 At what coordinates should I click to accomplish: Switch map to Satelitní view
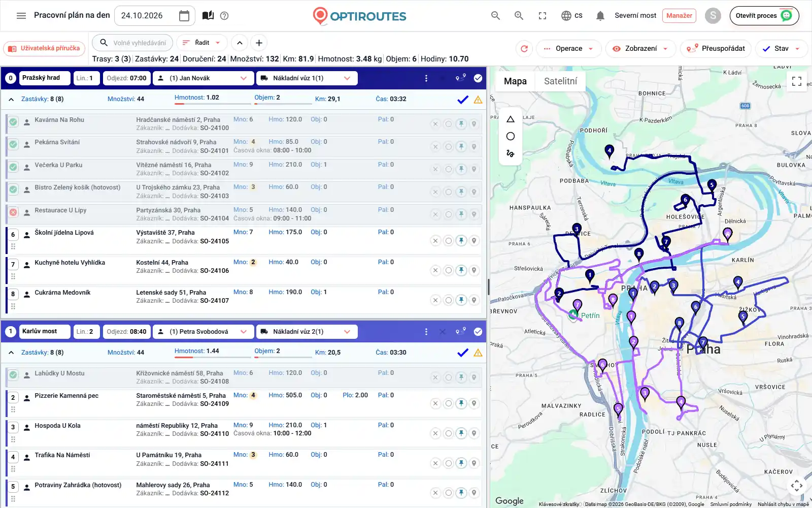[560, 81]
